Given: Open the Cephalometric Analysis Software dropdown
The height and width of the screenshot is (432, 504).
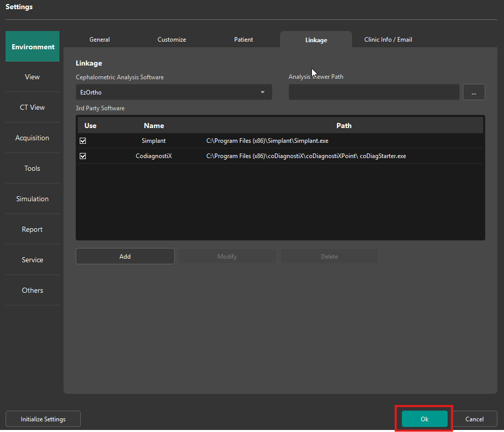Looking at the screenshot, I should pyautogui.click(x=174, y=92).
